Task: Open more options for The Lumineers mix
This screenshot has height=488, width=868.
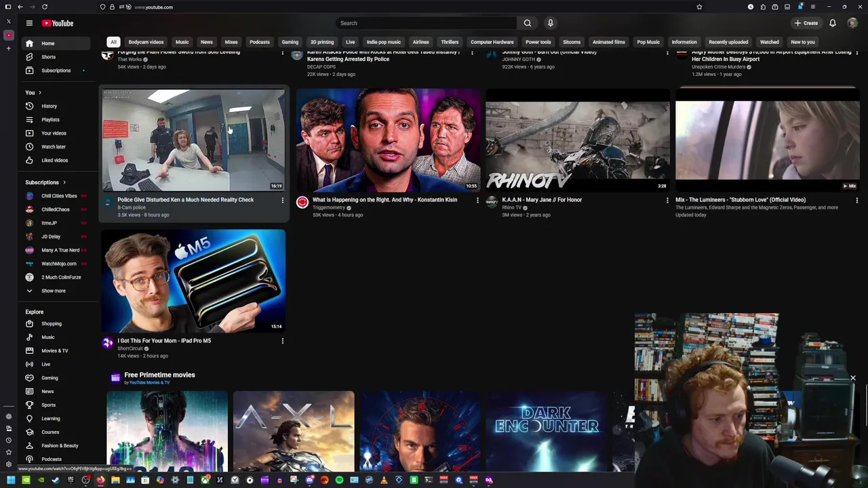Action: click(x=857, y=200)
